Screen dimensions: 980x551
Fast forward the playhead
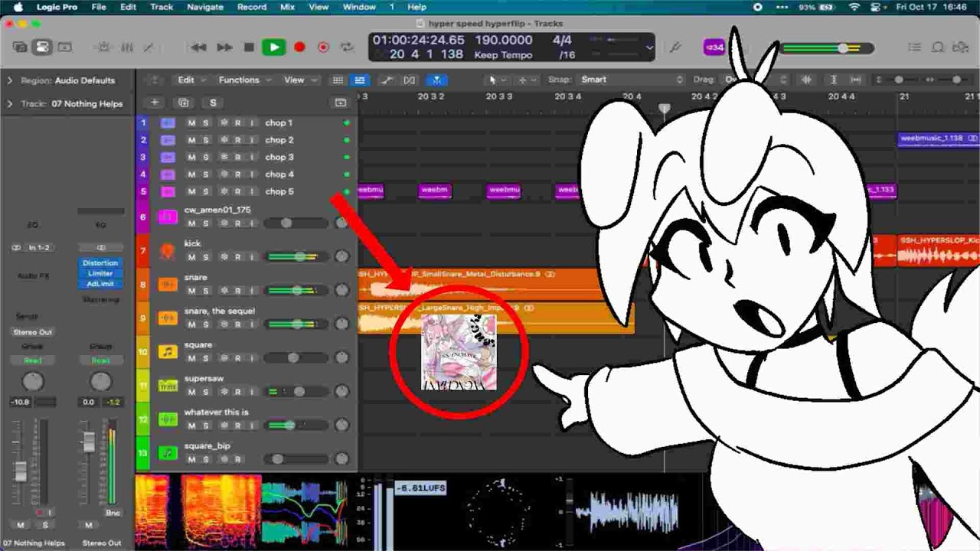click(x=224, y=47)
